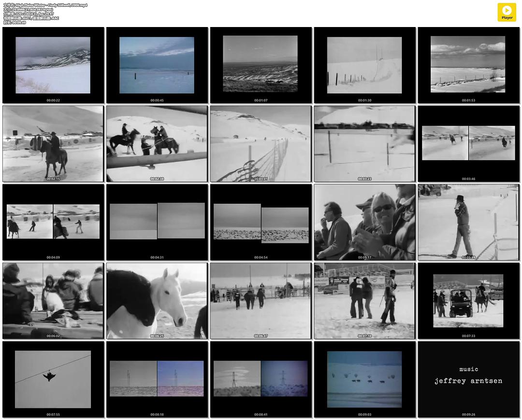The image size is (522, 420).
Task: Select the white horse close-up thumbnail
Action: tap(157, 300)
